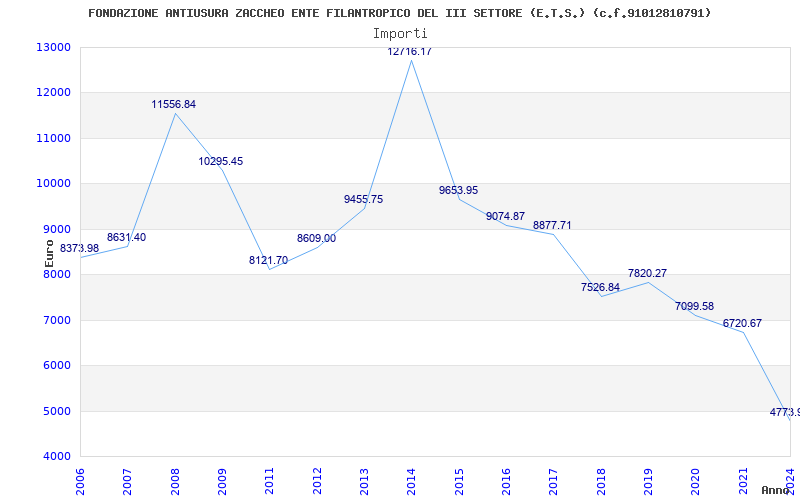Click the chart subtitle Importi
The image size is (800, 500).
coord(400,34)
